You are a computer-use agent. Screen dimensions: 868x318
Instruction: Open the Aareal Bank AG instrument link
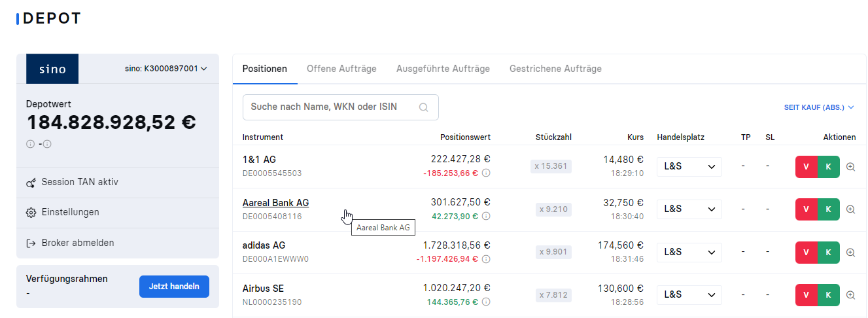275,203
